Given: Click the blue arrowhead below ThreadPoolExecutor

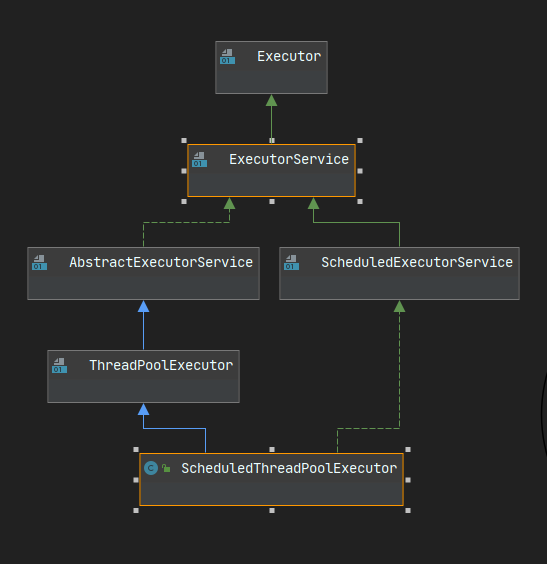Looking at the screenshot, I should pyautogui.click(x=143, y=409).
